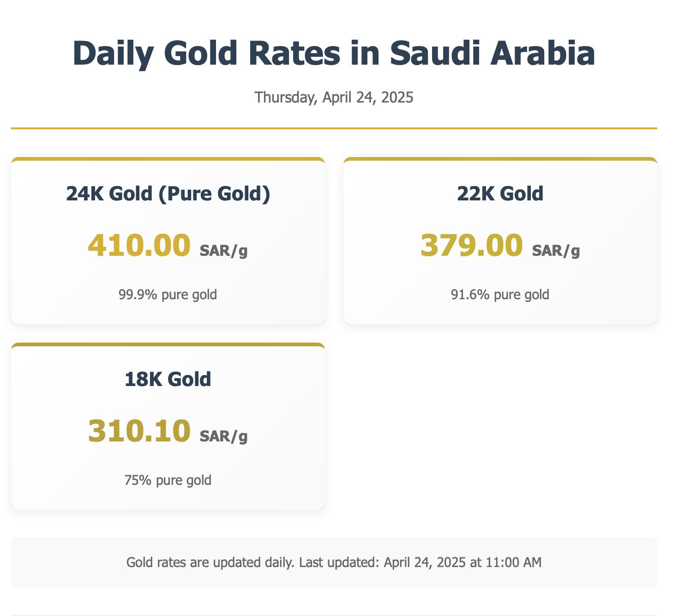Image resolution: width=673 pixels, height=616 pixels.
Task: Click the gold top border of 22K card
Action: pyautogui.click(x=500, y=159)
